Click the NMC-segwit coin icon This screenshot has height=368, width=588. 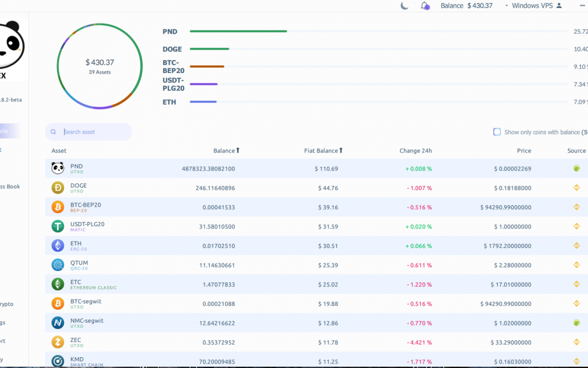point(58,323)
